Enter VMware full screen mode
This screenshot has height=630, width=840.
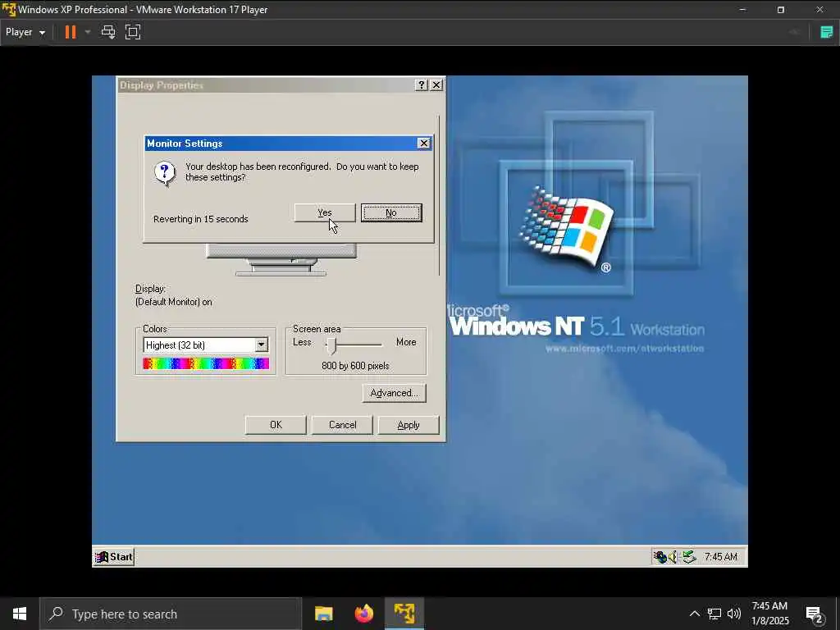pyautogui.click(x=133, y=32)
